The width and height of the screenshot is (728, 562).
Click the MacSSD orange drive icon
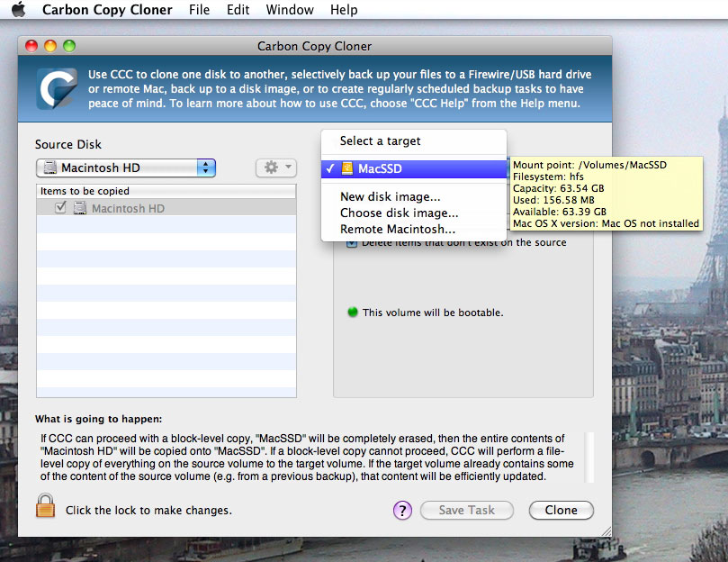[346, 168]
